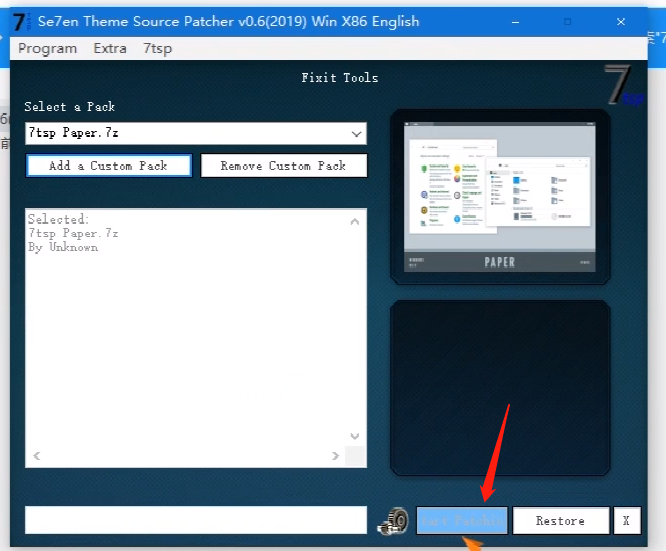Expand the Select a Pack dropdown
666x551 pixels.
[x=356, y=134]
